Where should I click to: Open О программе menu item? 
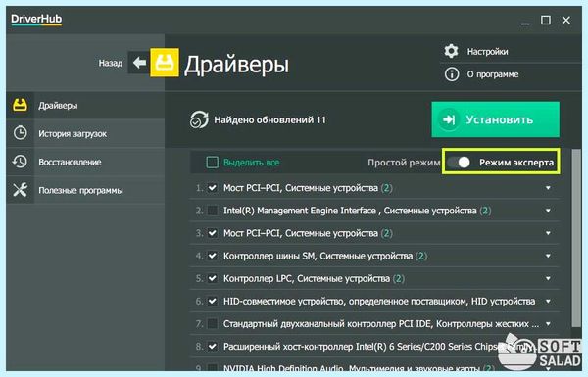(493, 74)
